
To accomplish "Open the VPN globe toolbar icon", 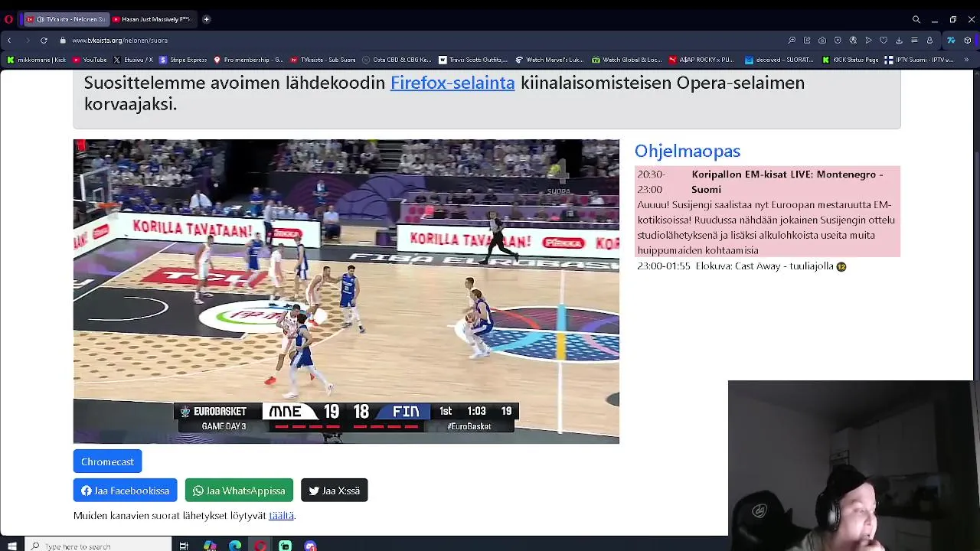I will click(x=853, y=40).
